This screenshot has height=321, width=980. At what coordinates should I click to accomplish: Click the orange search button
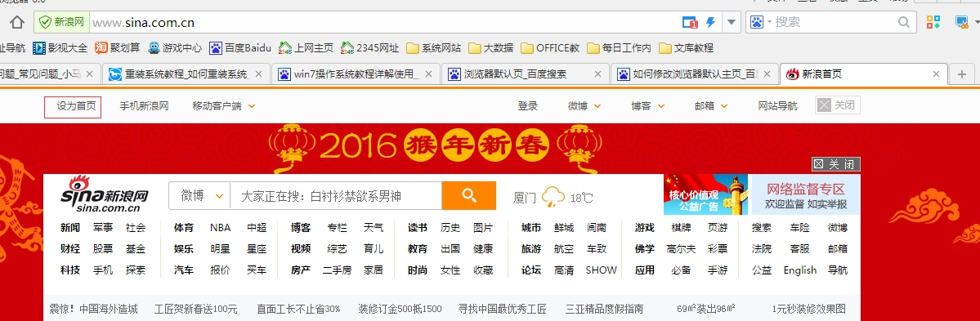[x=469, y=195]
